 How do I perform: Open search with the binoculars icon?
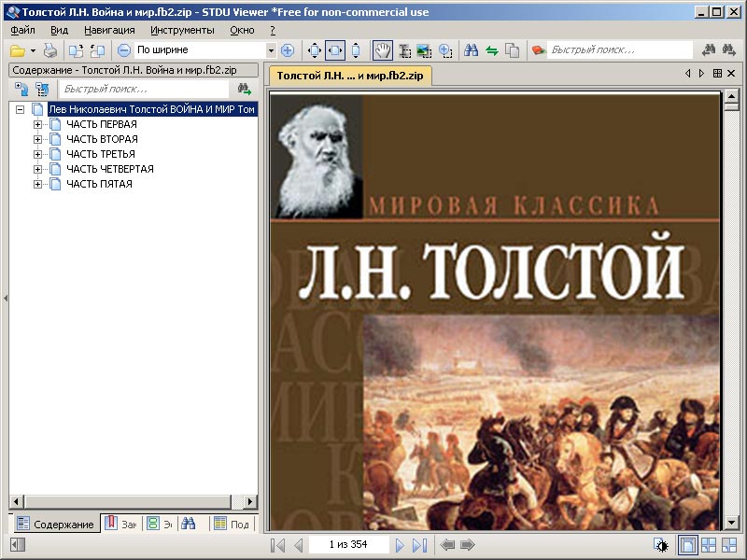(x=472, y=49)
